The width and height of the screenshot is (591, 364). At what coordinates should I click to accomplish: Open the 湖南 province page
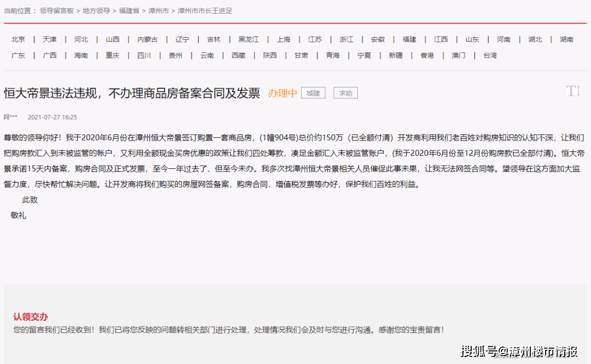[566, 39]
